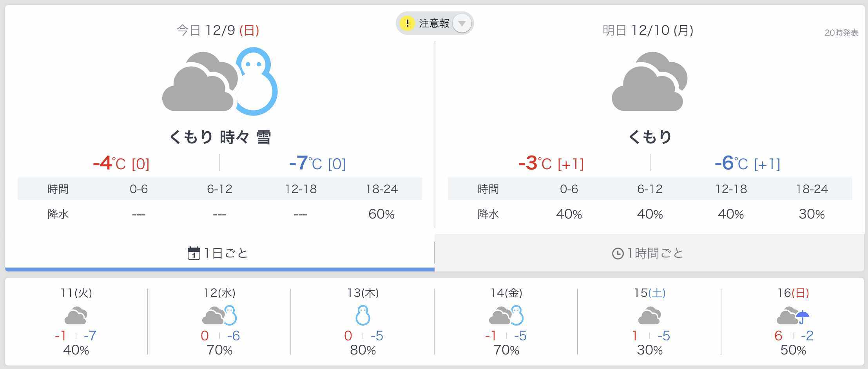868x369 pixels.
Task: Switch to the 1日ごと daily tab
Action: point(219,253)
